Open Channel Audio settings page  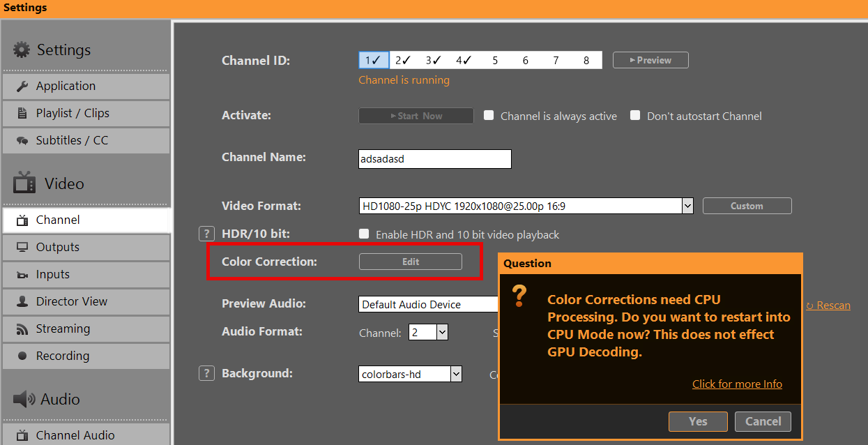(x=75, y=435)
